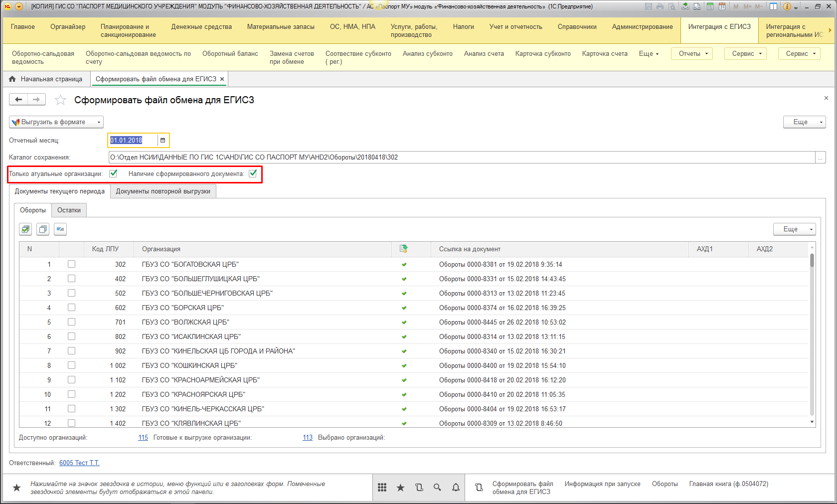The width and height of the screenshot is (837, 504).
Task: Toggle 'Наличие сформированного документа' checkbox
Action: (253, 173)
